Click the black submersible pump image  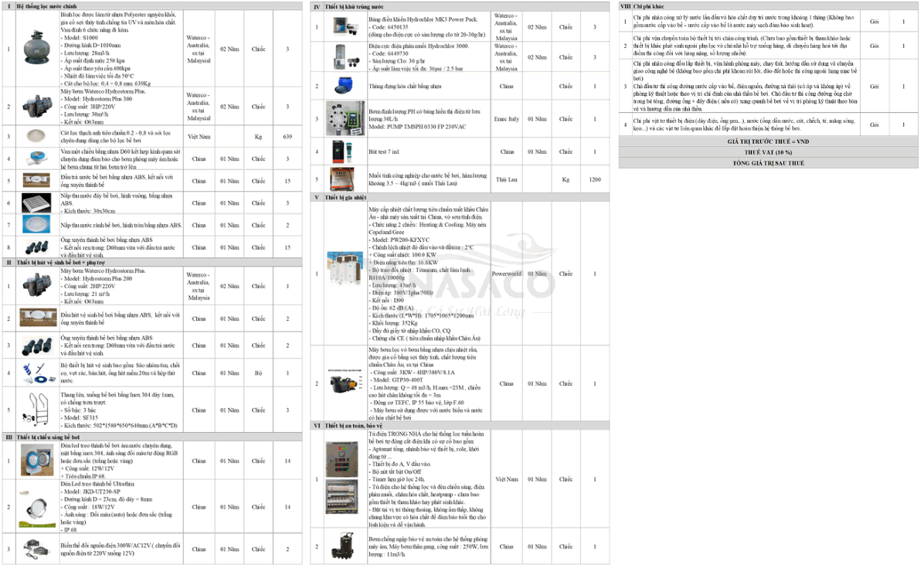coord(344,546)
